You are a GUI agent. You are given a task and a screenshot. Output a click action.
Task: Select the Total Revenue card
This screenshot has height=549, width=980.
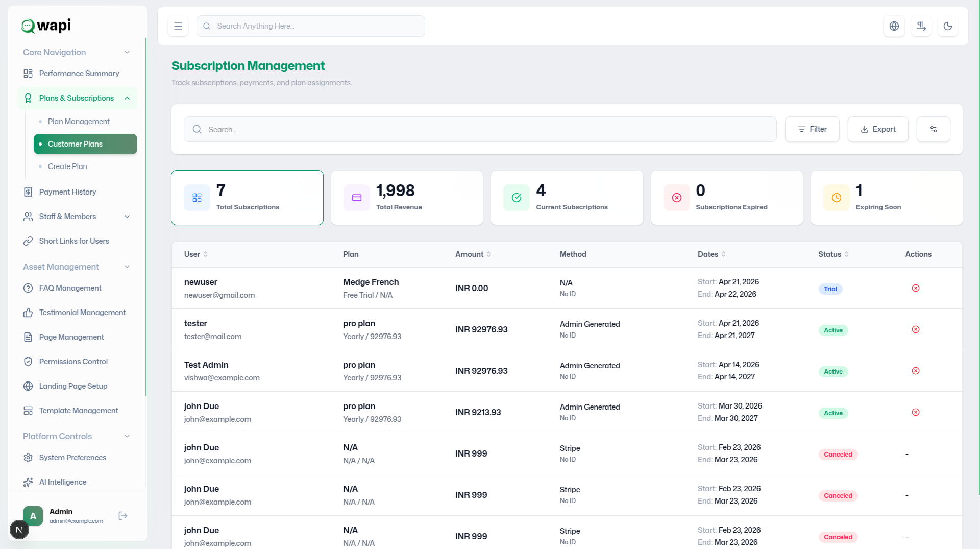click(x=407, y=198)
